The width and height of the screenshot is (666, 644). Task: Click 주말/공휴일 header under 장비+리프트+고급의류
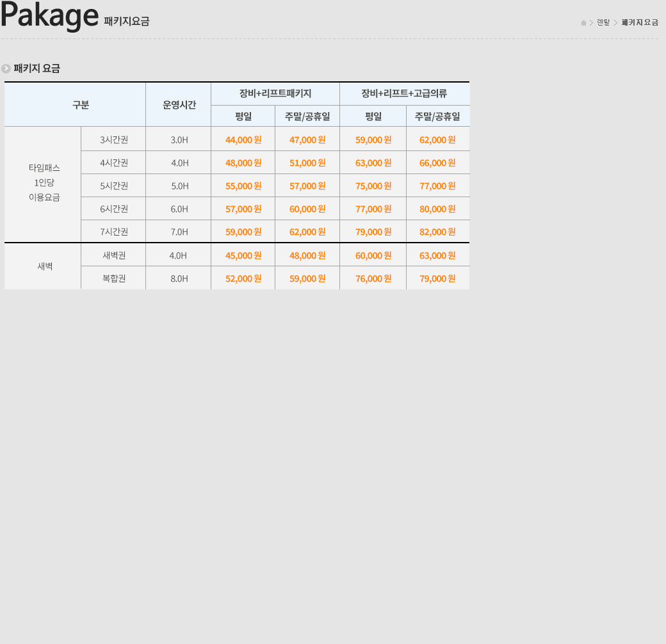[x=438, y=116]
